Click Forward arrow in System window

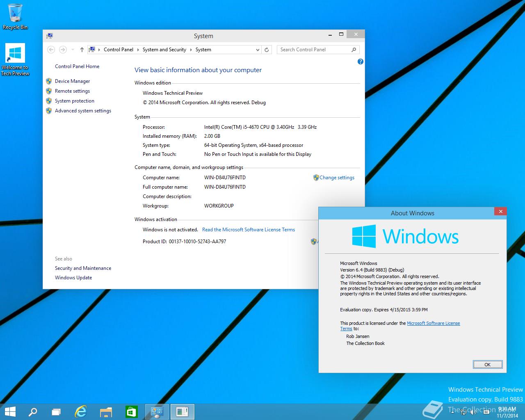(63, 50)
